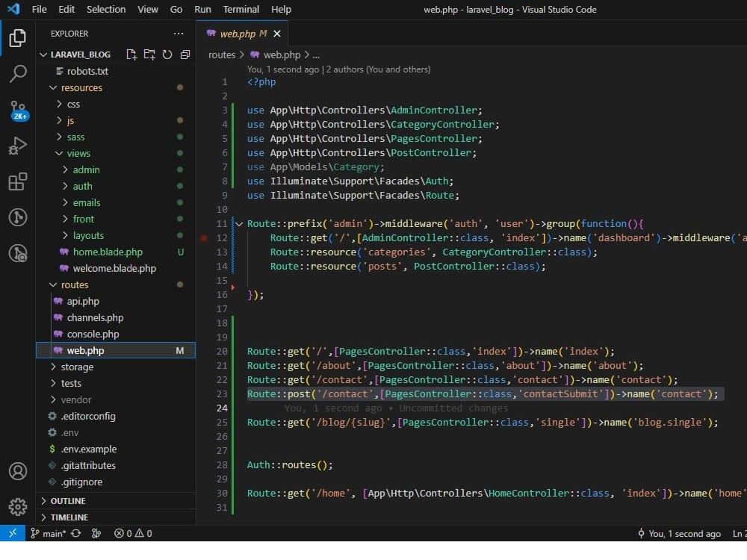Open explorer Views and More Actions menu
Viewport: 747px width, 560px height.
point(179,34)
